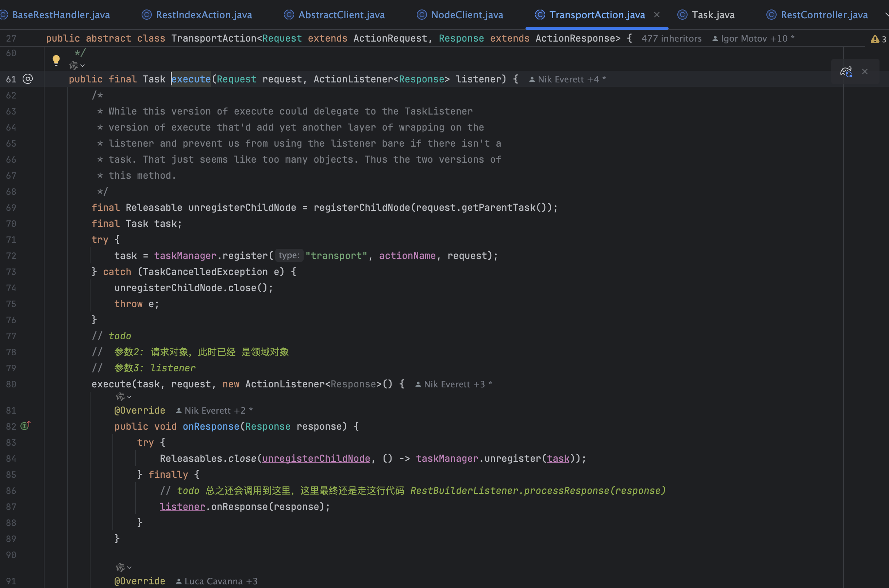This screenshot has width=889, height=588.
Task: Click the onResponse method name on line 82
Action: click(x=211, y=426)
